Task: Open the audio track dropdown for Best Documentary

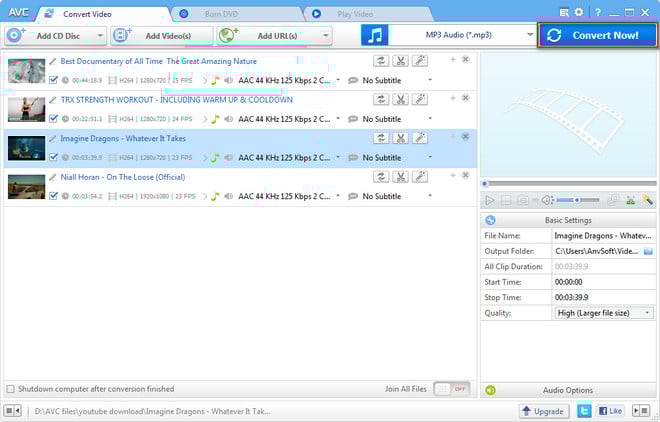Action: point(338,80)
